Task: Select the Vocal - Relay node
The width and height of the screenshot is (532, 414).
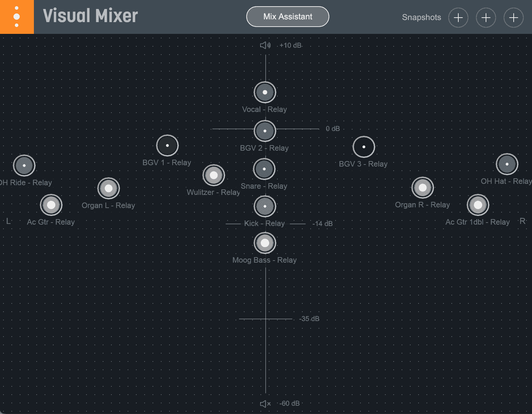Action: [x=265, y=92]
